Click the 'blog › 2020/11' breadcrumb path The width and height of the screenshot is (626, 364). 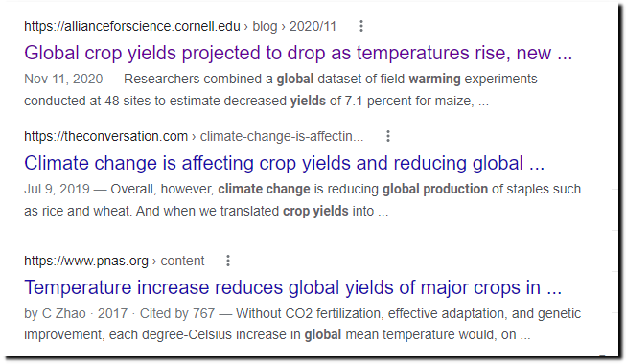pyautogui.click(x=294, y=26)
